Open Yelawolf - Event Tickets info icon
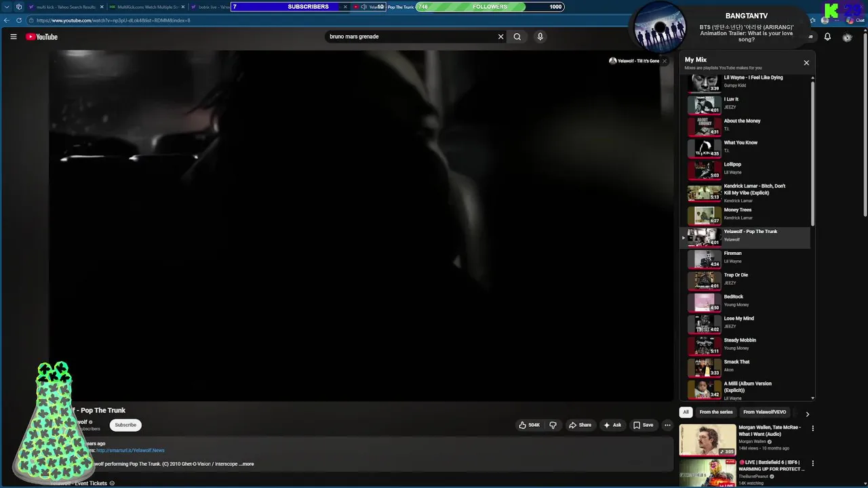This screenshot has height=488, width=868. [112, 483]
